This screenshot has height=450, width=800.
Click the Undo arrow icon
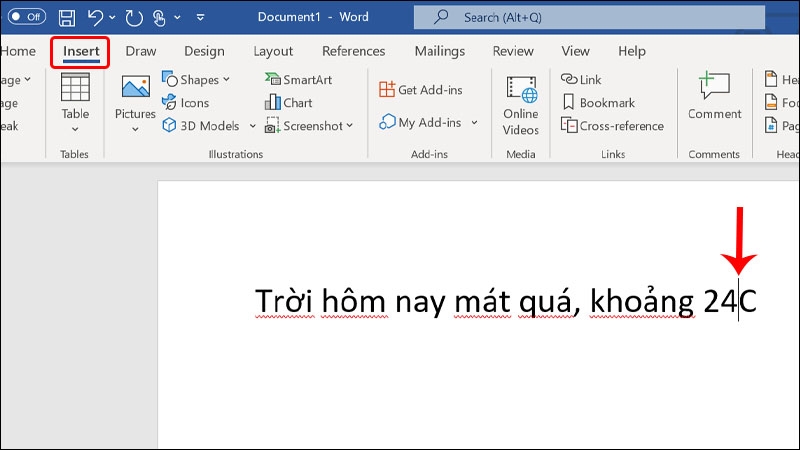(x=95, y=17)
